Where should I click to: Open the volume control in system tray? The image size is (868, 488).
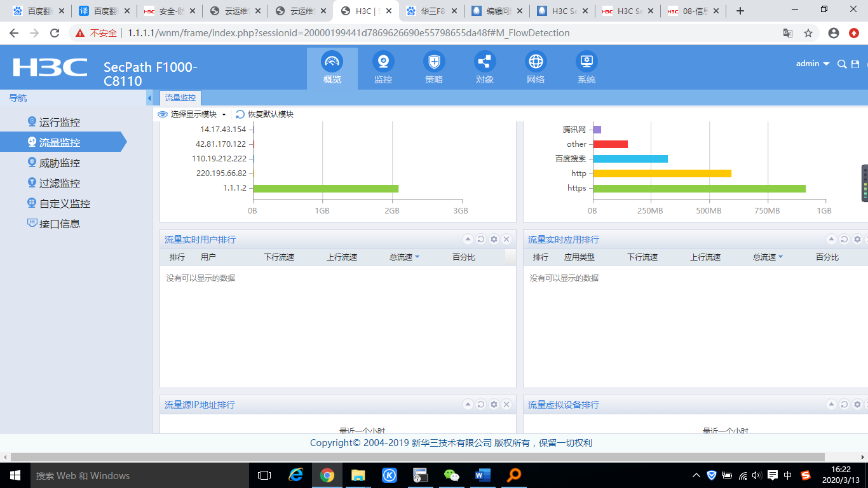tap(757, 475)
